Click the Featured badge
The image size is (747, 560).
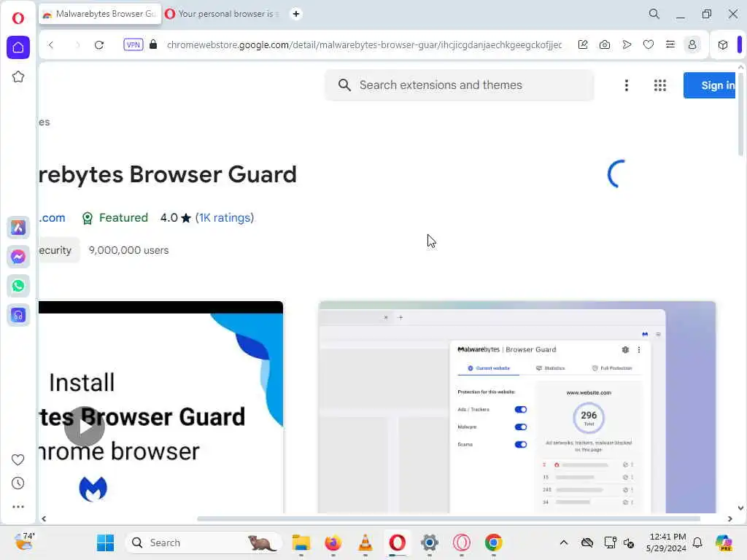[115, 217]
